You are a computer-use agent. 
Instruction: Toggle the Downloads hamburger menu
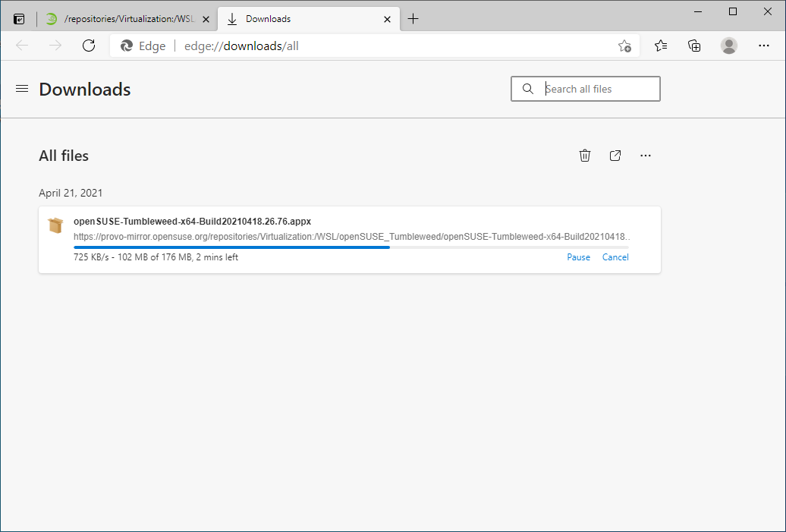(22, 89)
